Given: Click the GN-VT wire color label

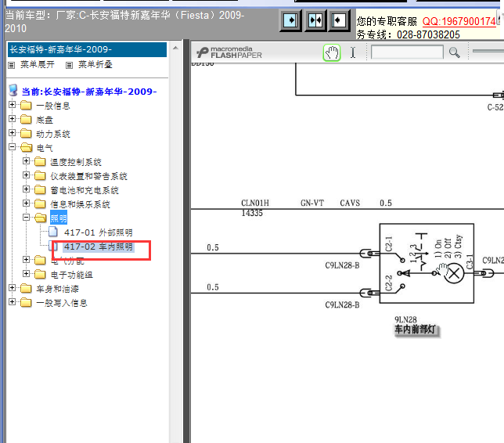Looking at the screenshot, I should pyautogui.click(x=312, y=203).
